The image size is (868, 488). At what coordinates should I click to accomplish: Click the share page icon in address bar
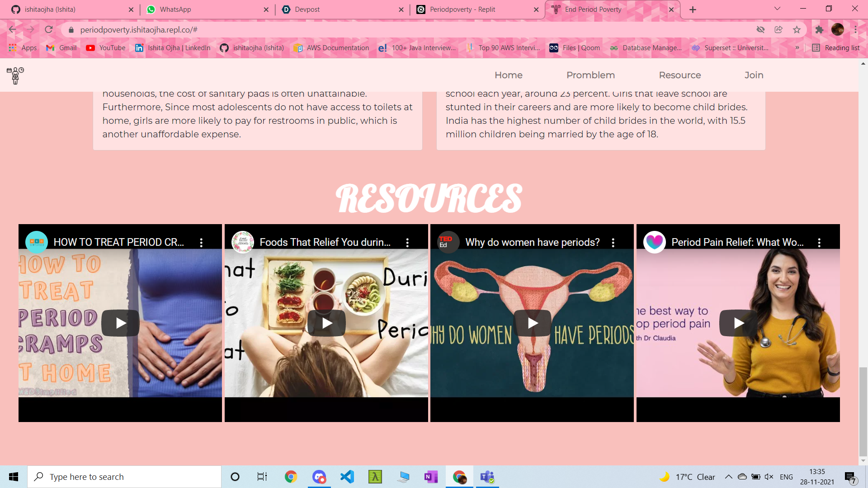pyautogui.click(x=778, y=30)
